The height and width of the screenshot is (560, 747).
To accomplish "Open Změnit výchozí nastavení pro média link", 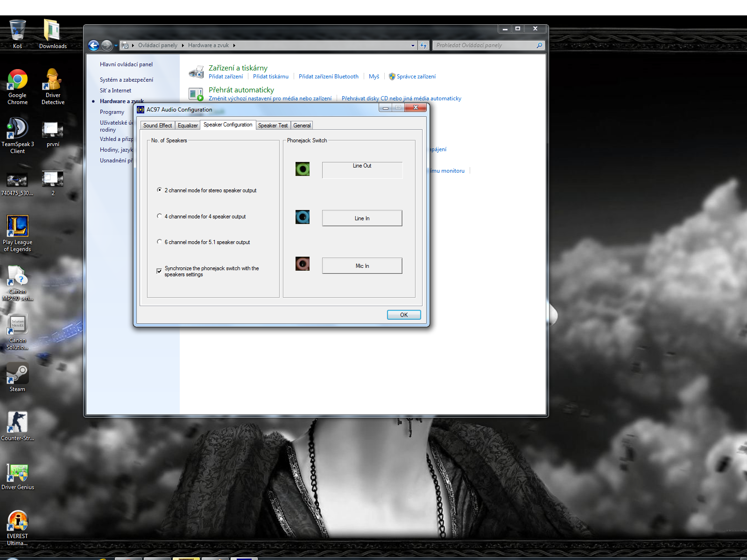I will click(270, 98).
